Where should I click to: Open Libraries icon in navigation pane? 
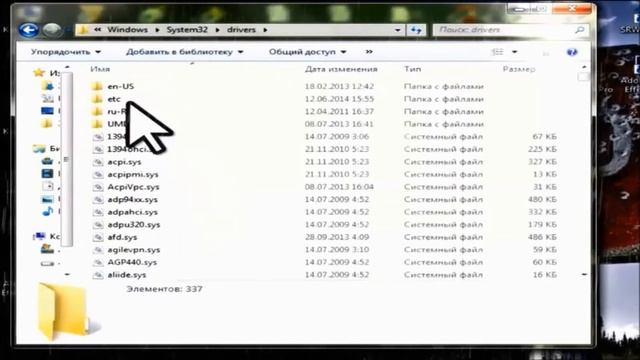(x=40, y=149)
